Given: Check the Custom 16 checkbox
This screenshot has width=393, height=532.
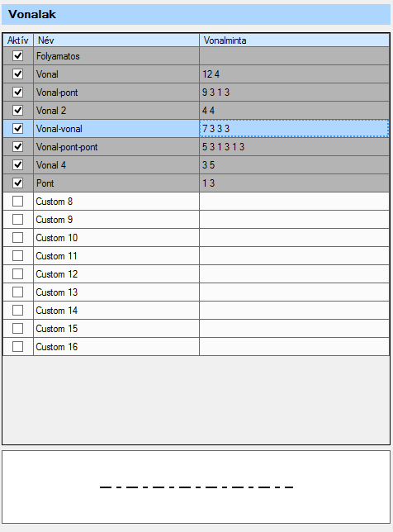Looking at the screenshot, I should tap(17, 347).
